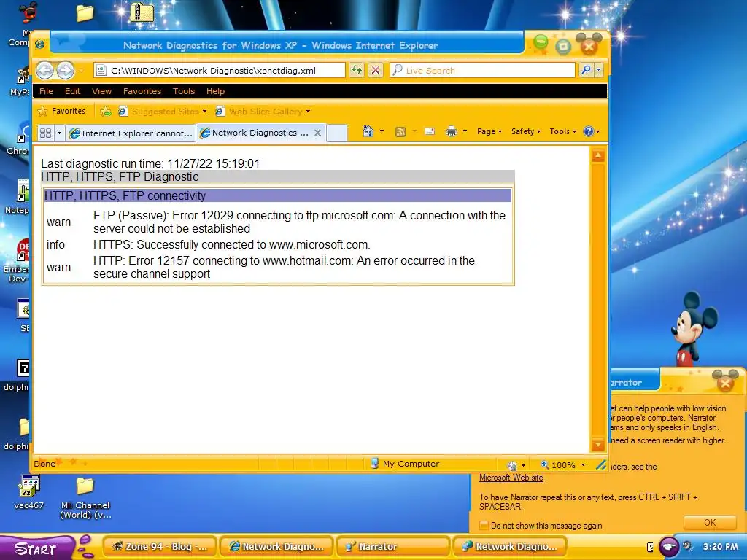The image size is (747, 560).
Task: Expand the Home button dropdown arrow
Action: (x=382, y=131)
